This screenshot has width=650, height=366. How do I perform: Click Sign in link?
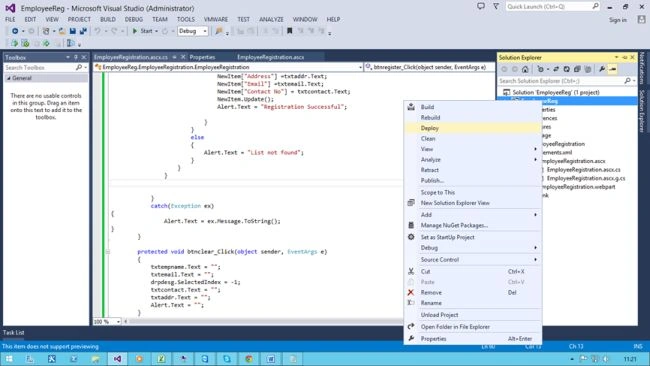tap(618, 20)
